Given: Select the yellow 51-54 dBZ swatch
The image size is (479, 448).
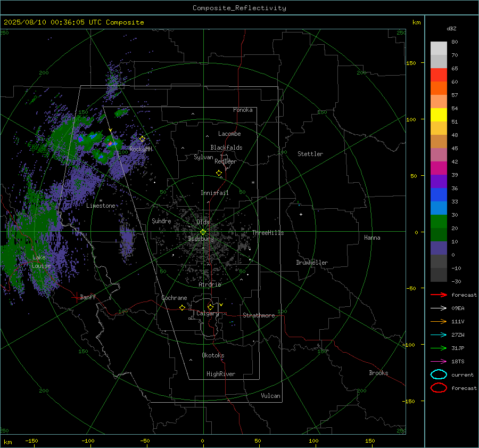Looking at the screenshot, I should pyautogui.click(x=439, y=115).
